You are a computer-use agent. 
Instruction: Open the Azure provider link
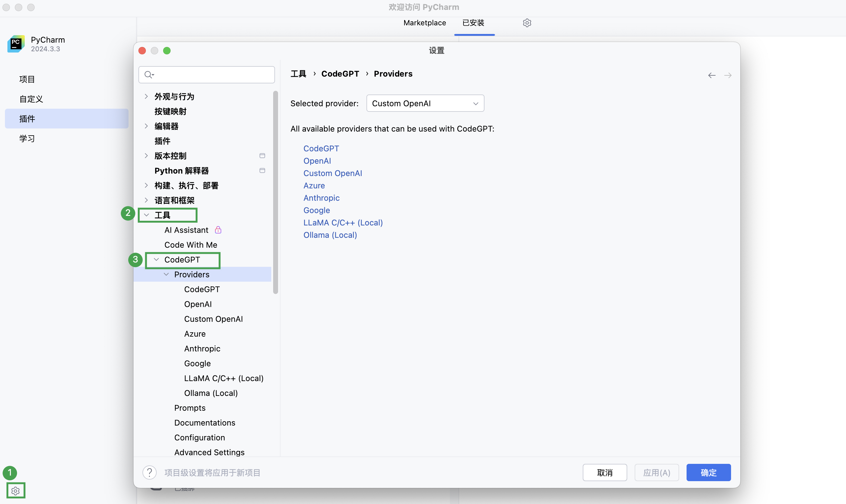click(x=314, y=185)
